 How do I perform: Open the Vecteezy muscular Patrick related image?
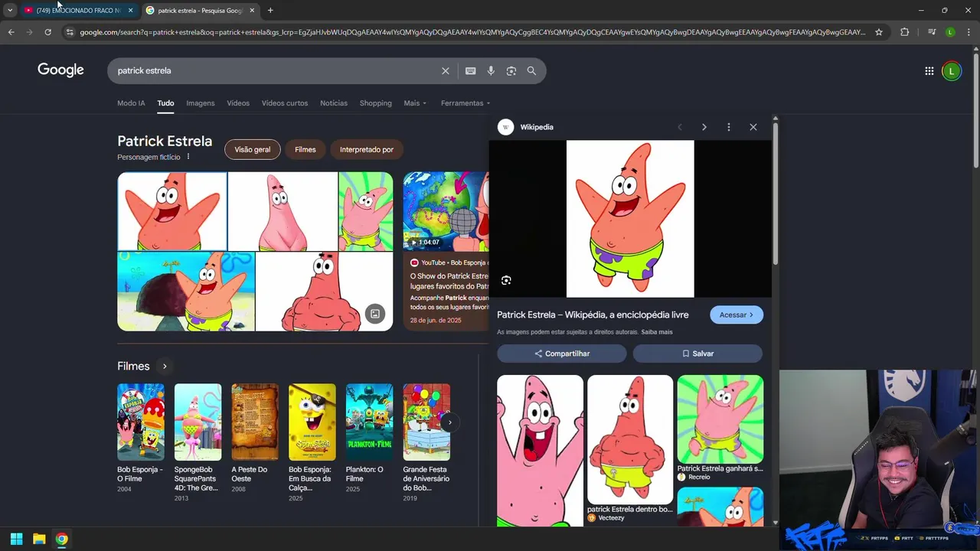[x=630, y=439]
